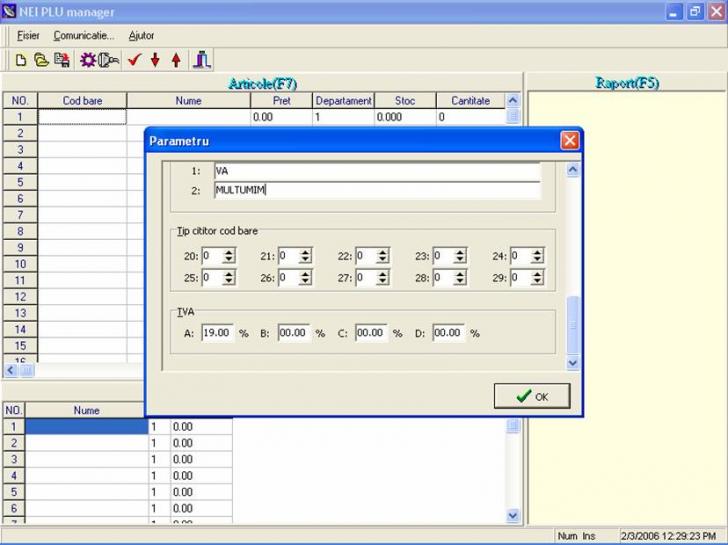Viewport: 728px width, 545px height.
Task: Open the Fisier menu
Action: click(x=28, y=35)
